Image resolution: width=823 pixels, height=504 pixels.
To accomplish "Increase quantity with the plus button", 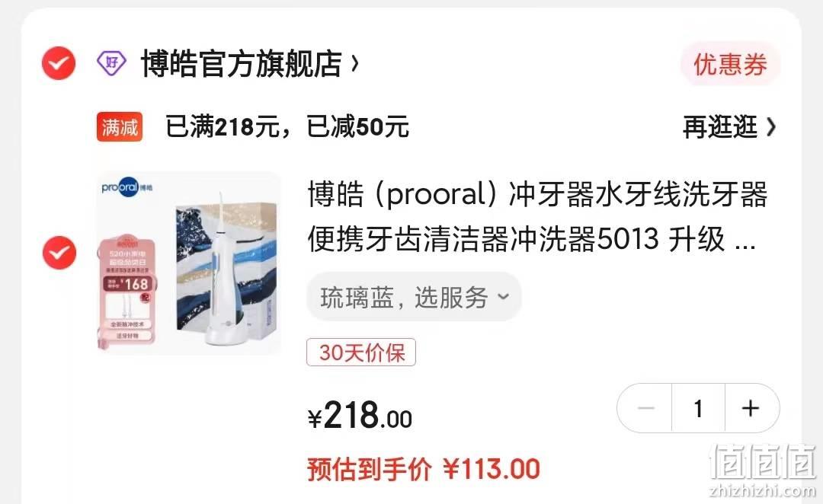I will (x=751, y=408).
